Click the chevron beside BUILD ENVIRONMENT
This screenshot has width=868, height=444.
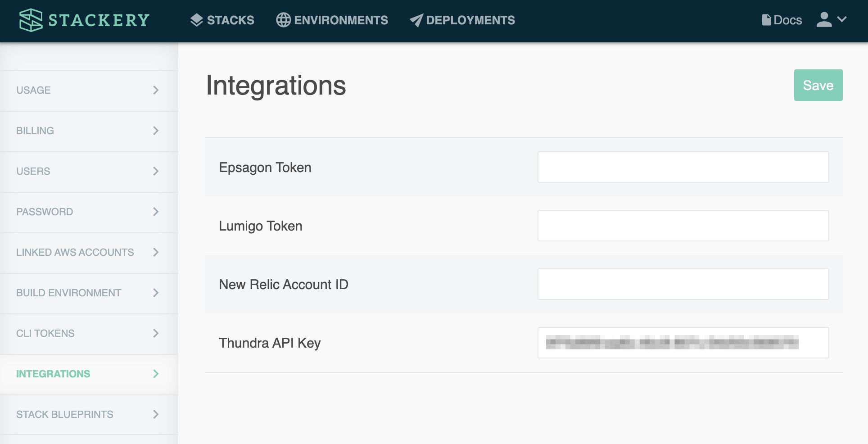[x=156, y=293]
